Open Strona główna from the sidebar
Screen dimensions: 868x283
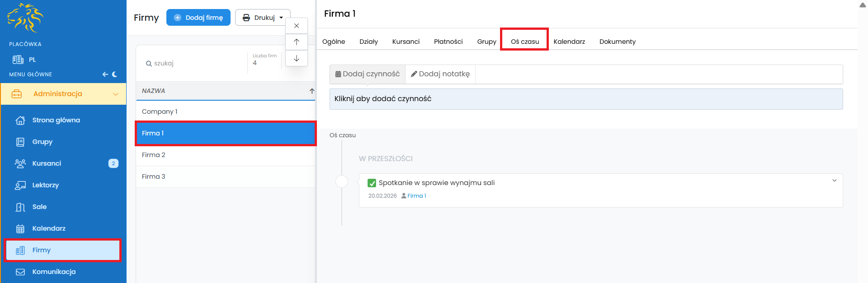coord(56,120)
